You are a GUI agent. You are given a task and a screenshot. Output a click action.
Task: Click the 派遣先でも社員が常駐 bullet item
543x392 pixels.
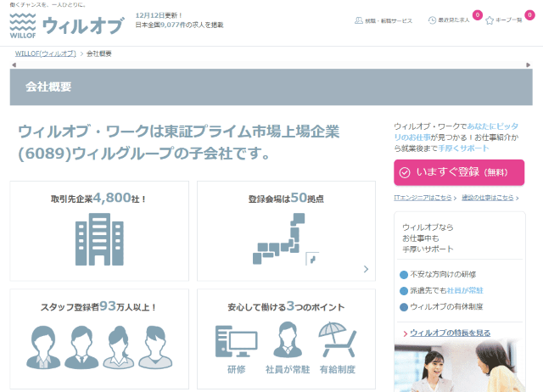(x=441, y=290)
